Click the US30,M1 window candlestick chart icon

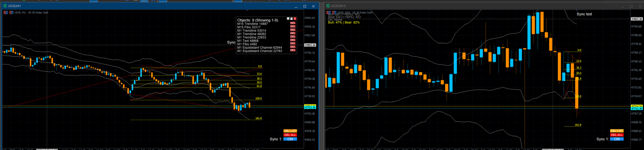pyautogui.click(x=5, y=6)
